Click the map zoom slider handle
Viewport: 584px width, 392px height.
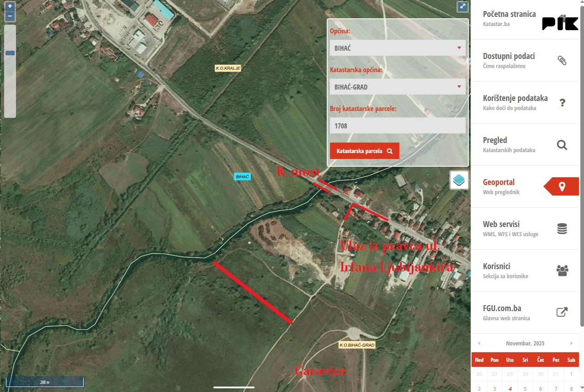(10, 53)
